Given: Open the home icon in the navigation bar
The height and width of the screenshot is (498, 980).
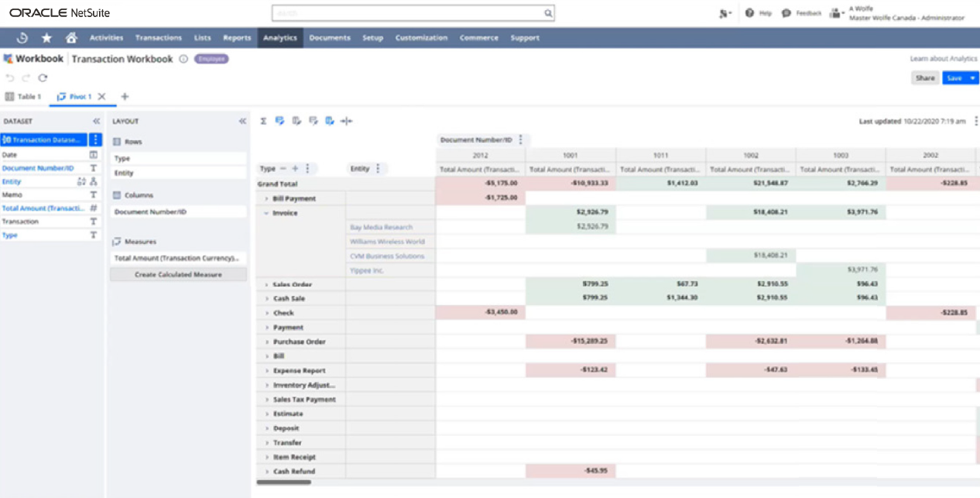Looking at the screenshot, I should click(71, 37).
